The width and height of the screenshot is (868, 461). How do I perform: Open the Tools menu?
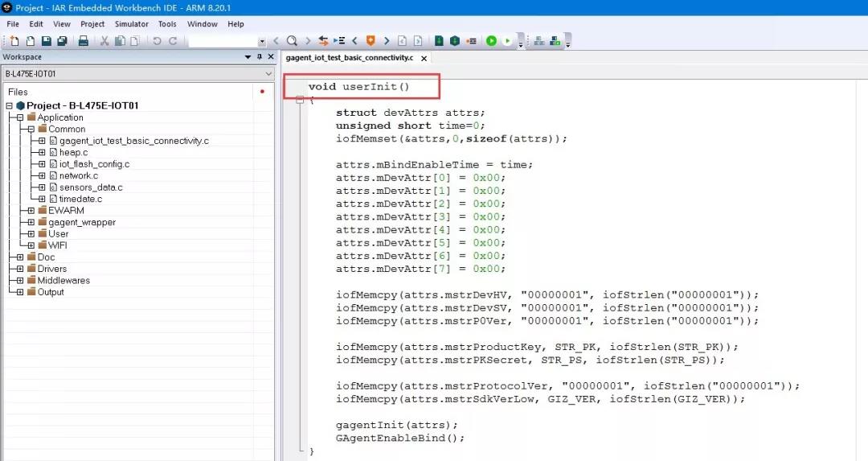(x=167, y=24)
